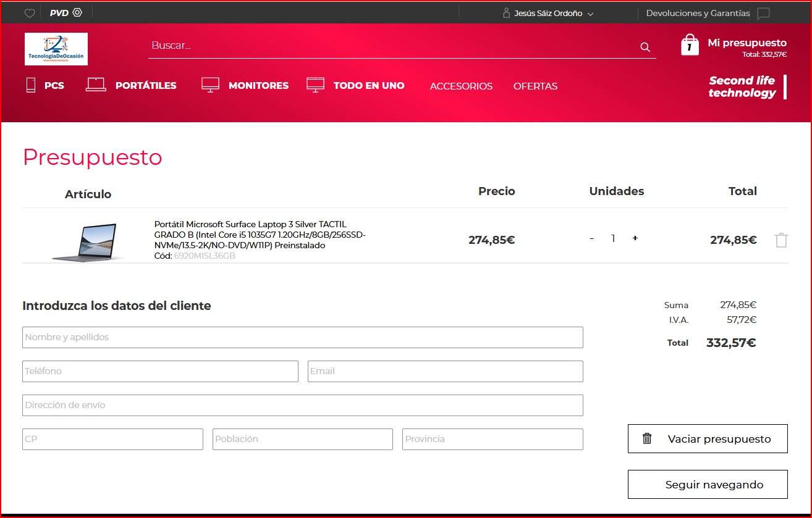The image size is (812, 518).
Task: Click the Seguir navegando button
Action: click(x=708, y=485)
